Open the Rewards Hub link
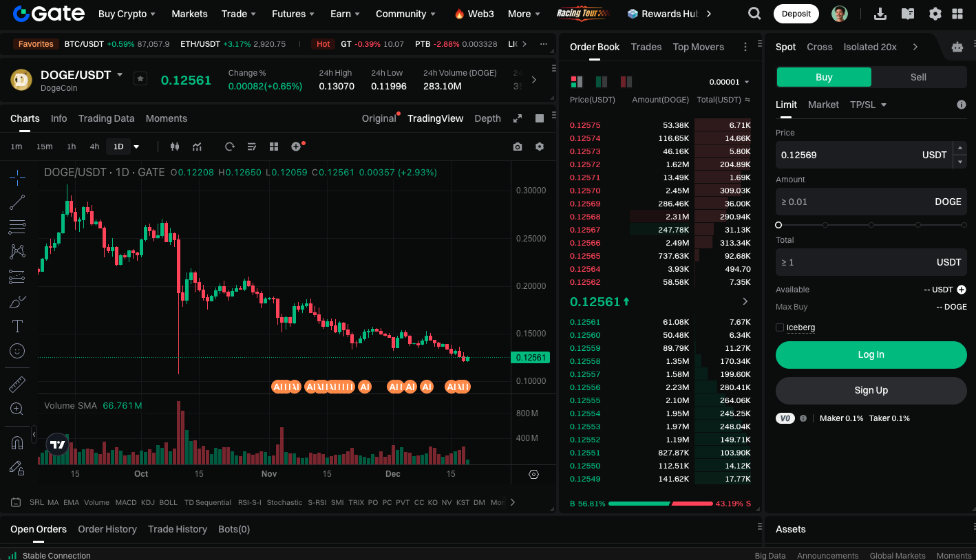Viewport: 976px width, 560px height. coord(663,14)
